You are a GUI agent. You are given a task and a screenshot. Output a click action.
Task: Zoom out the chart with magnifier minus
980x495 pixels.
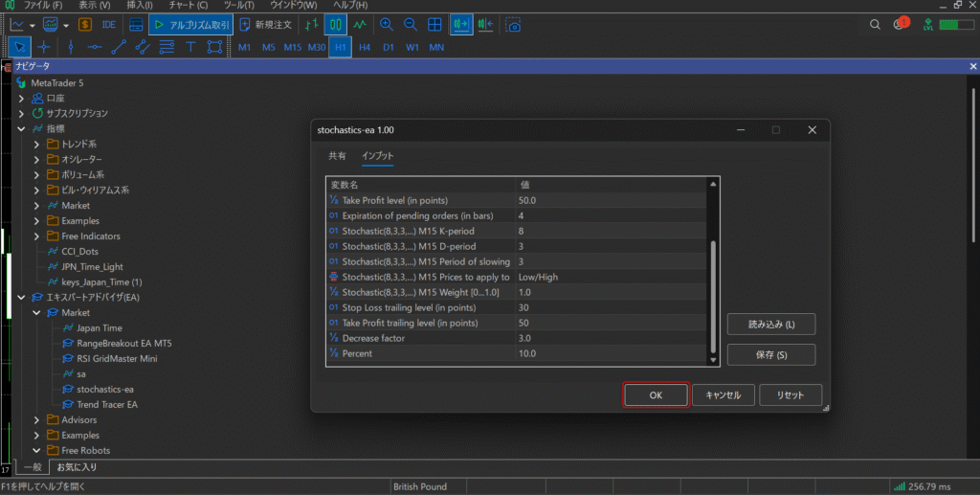pos(411,25)
